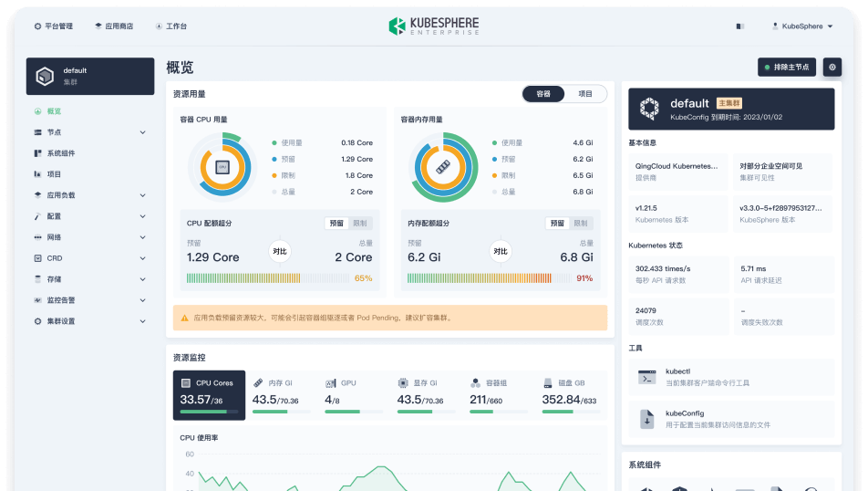Open the KubeSphere user dropdown
This screenshot has width=868, height=491.
(802, 26)
